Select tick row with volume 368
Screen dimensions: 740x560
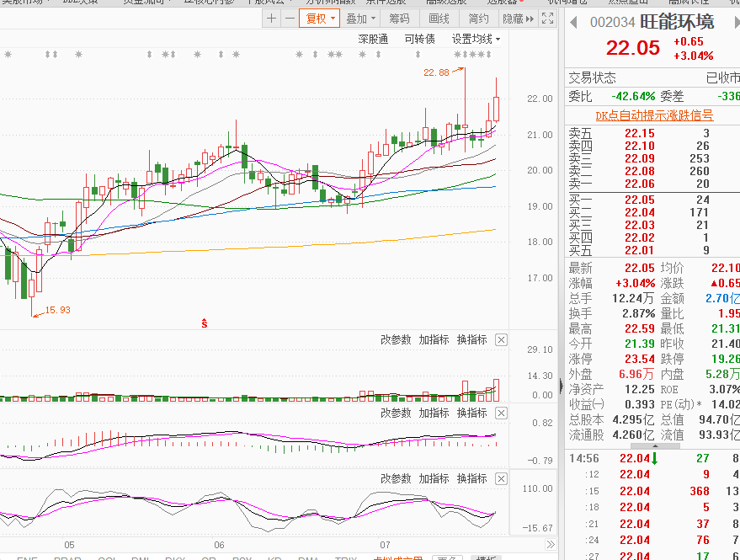pyautogui.click(x=700, y=491)
